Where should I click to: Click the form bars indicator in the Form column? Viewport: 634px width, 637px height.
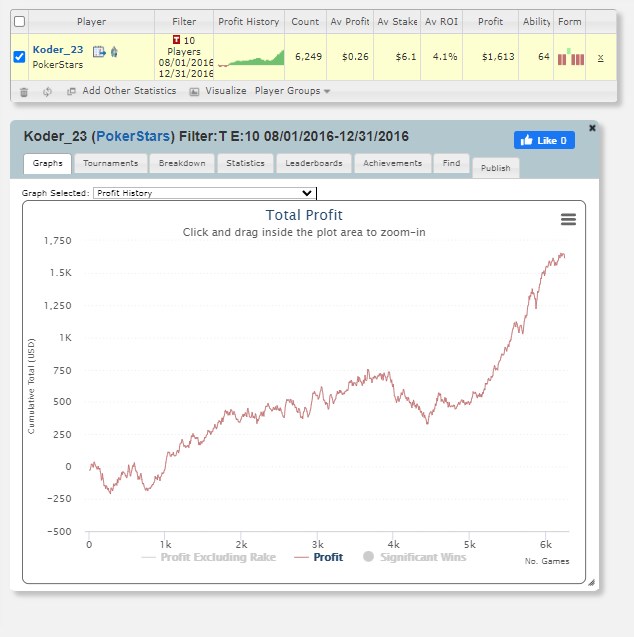coord(571,57)
